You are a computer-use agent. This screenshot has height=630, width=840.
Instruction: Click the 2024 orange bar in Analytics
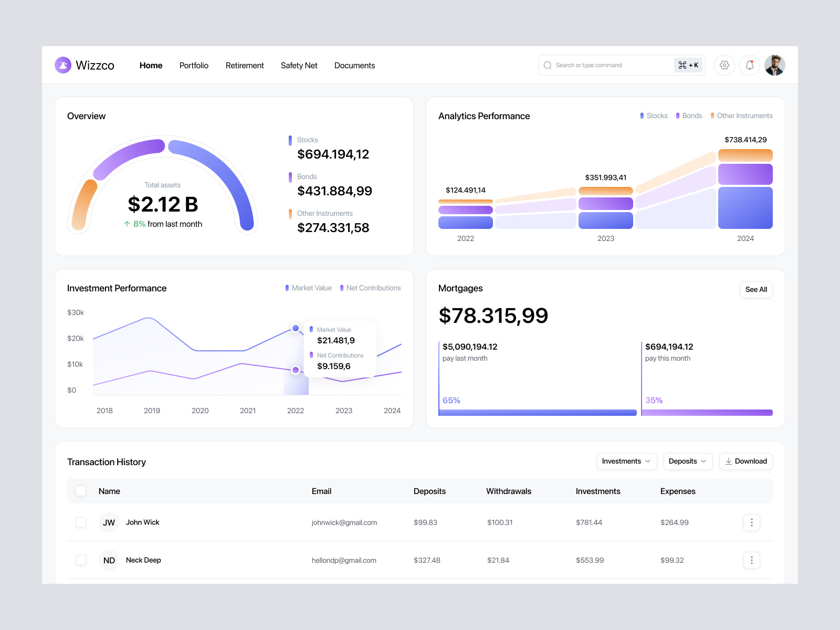point(745,155)
